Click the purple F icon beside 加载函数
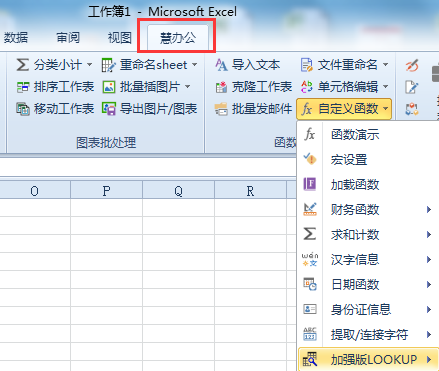439x371 pixels. (310, 184)
